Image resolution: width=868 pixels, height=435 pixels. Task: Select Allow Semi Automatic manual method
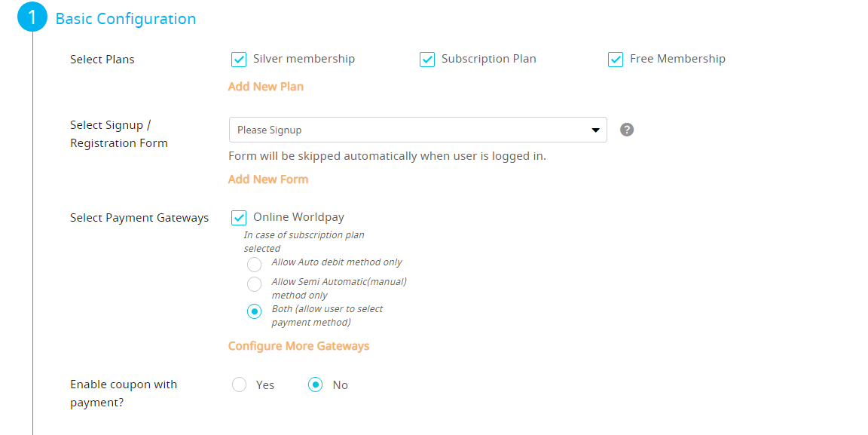[x=254, y=284]
